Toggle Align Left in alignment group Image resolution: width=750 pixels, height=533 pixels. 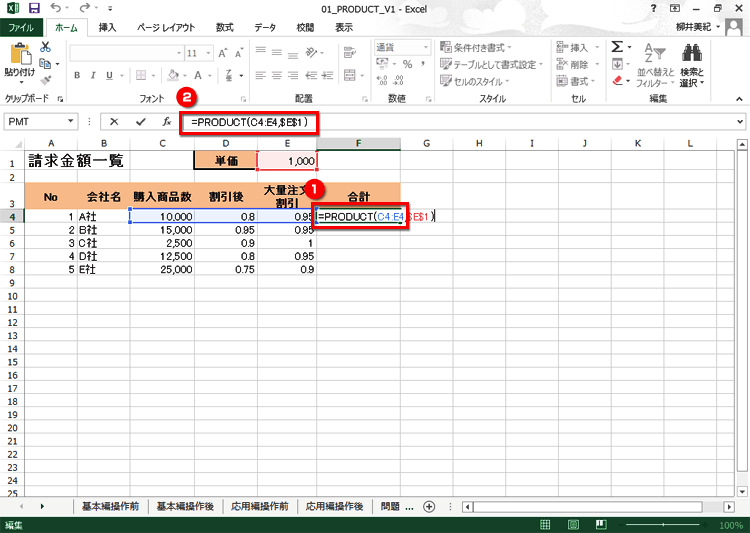point(261,75)
